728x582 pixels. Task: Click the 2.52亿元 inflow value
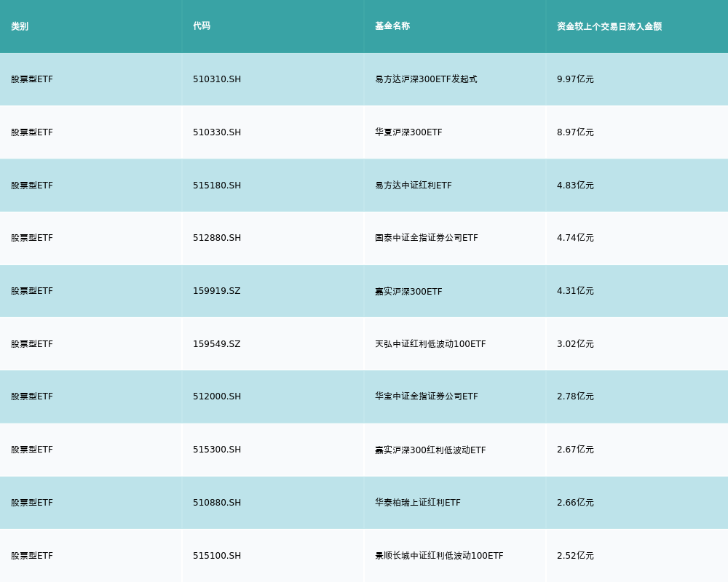click(x=575, y=556)
